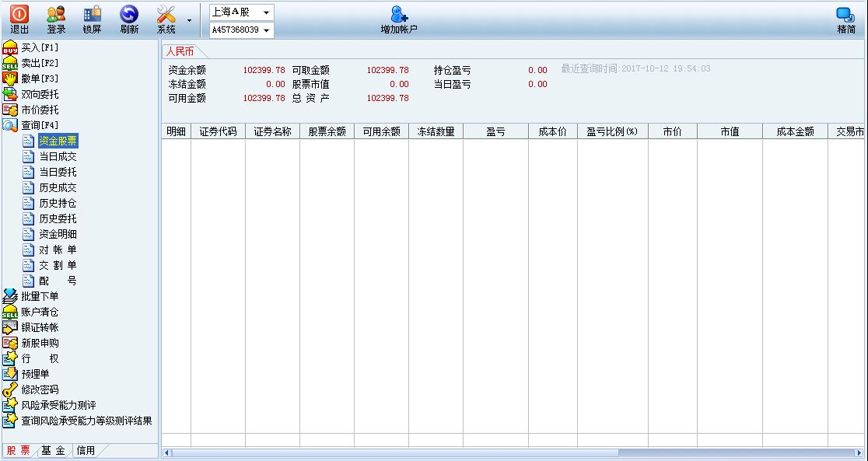Click the 市值 column header

point(730,131)
